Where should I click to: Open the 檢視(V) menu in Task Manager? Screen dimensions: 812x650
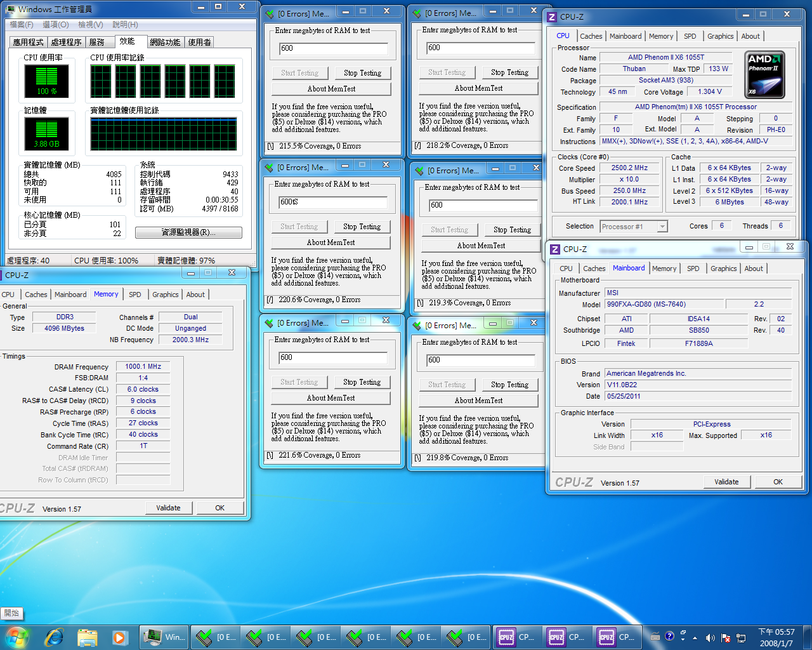point(91,24)
